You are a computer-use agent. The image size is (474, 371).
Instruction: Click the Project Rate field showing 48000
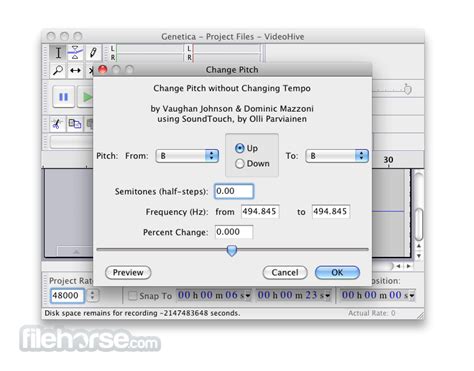click(x=67, y=296)
